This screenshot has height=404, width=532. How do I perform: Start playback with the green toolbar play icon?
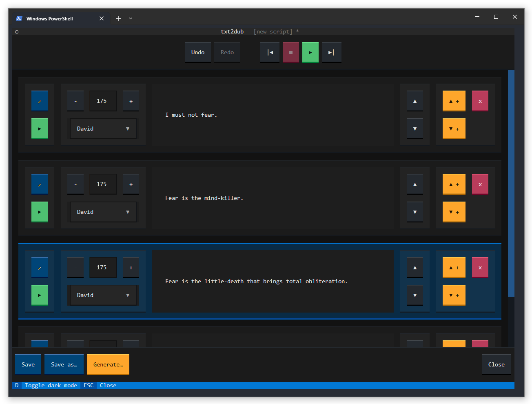pyautogui.click(x=310, y=52)
